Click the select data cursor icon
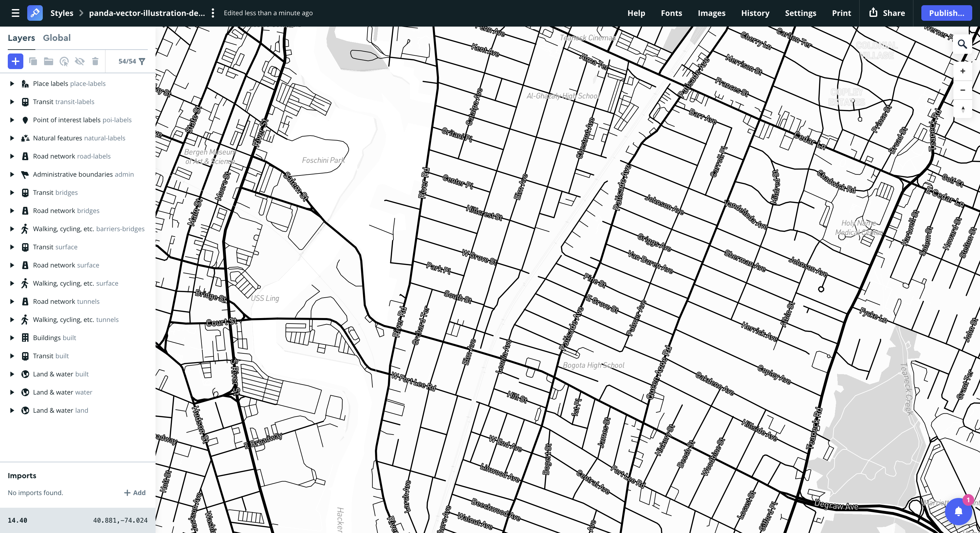Image resolution: width=980 pixels, height=533 pixels. (x=64, y=61)
